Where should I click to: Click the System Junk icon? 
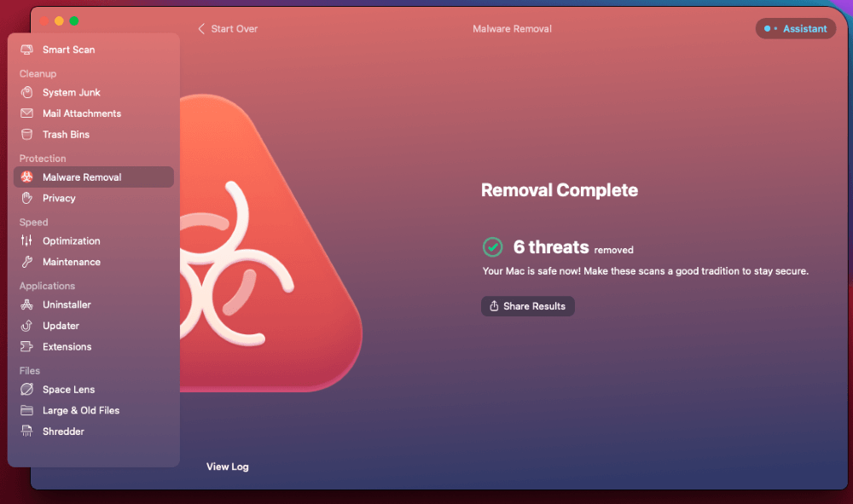pos(26,92)
